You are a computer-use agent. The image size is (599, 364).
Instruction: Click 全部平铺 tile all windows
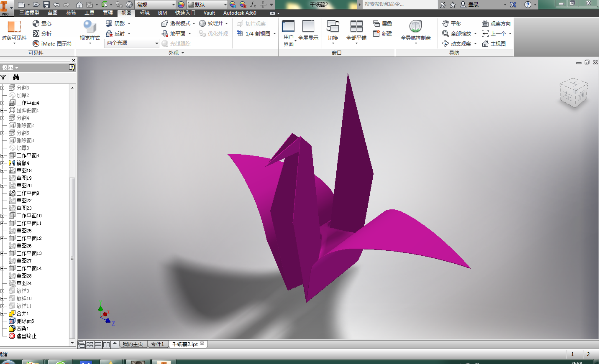(x=356, y=33)
